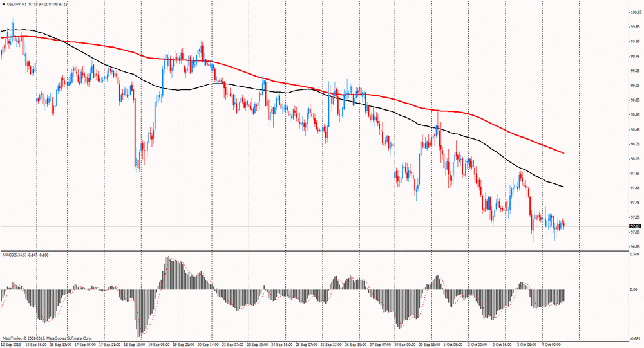This screenshot has width=644, height=348.
Task: Click the 30 Sep 00:00 time label
Action: click(404, 345)
